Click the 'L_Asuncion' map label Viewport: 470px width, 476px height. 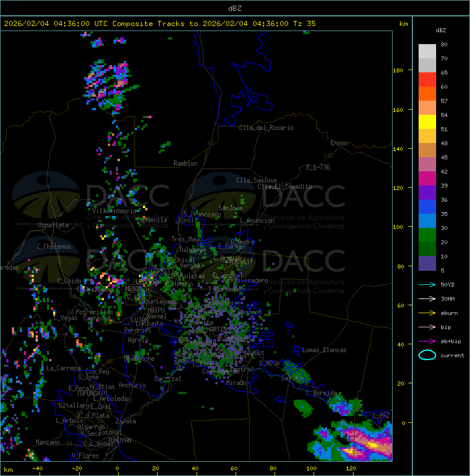pos(257,220)
